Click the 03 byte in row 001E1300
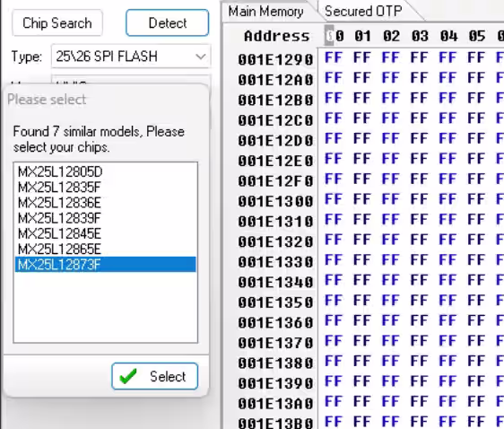The height and width of the screenshot is (429, 504). (x=420, y=199)
